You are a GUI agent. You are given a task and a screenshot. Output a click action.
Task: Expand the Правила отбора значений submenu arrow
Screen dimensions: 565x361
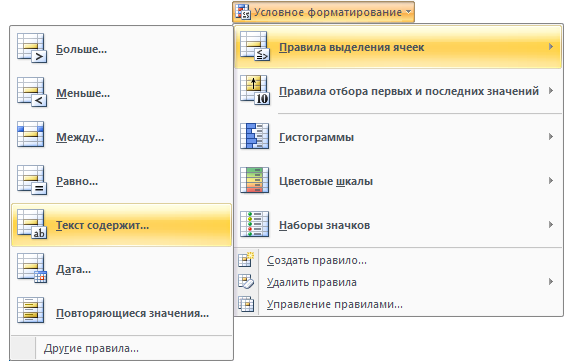pyautogui.click(x=551, y=90)
